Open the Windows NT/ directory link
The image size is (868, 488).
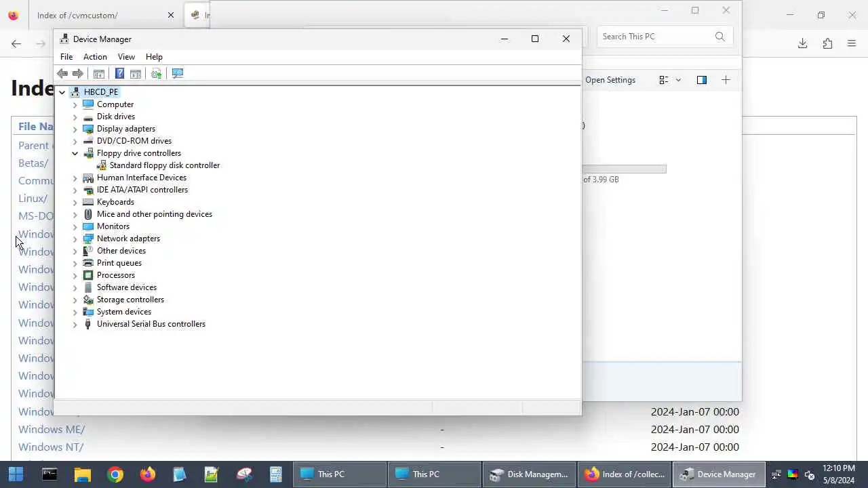tap(51, 447)
